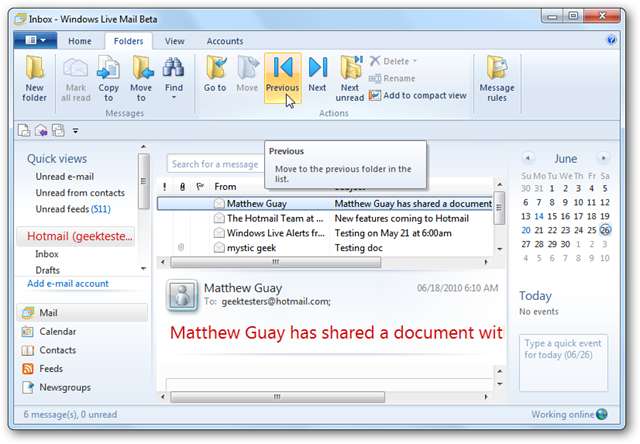Screen dimensions: 640x444
Task: Select The Hotmail Team message
Action: [x=325, y=218]
